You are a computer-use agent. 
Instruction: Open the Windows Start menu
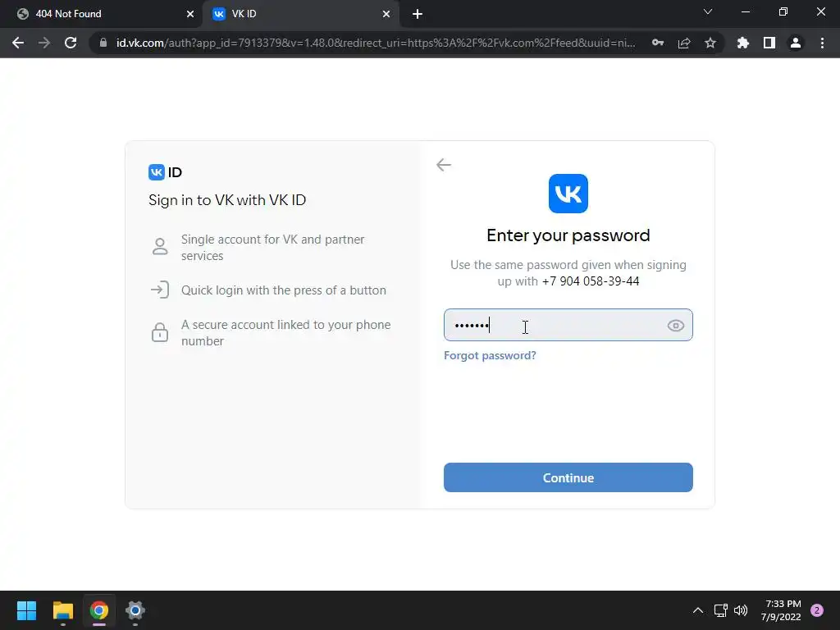click(x=26, y=610)
